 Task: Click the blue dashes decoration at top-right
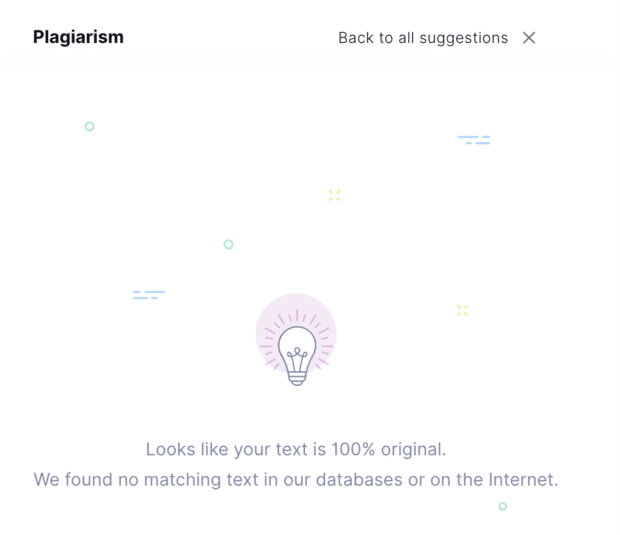(474, 140)
